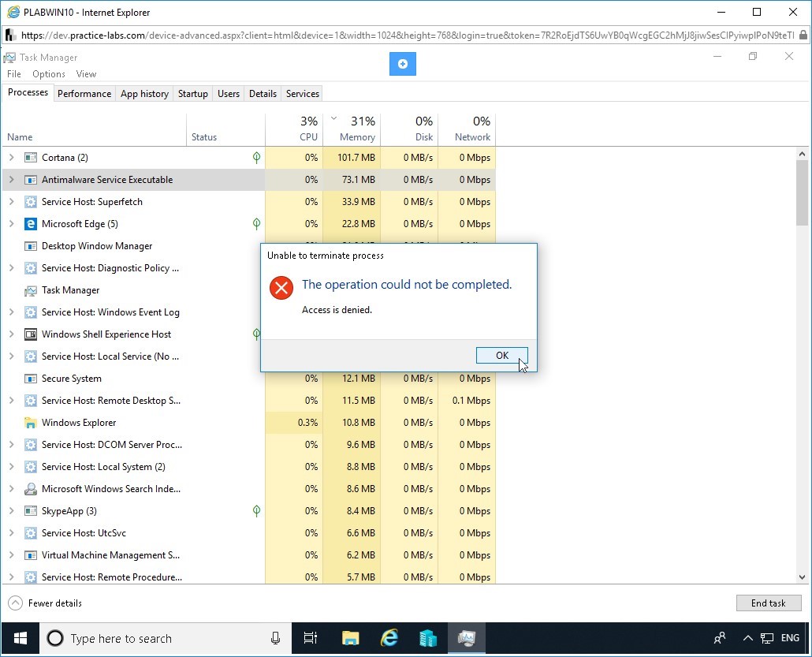Click the microphone icon in search box
The width and height of the screenshot is (812, 657).
point(275,638)
